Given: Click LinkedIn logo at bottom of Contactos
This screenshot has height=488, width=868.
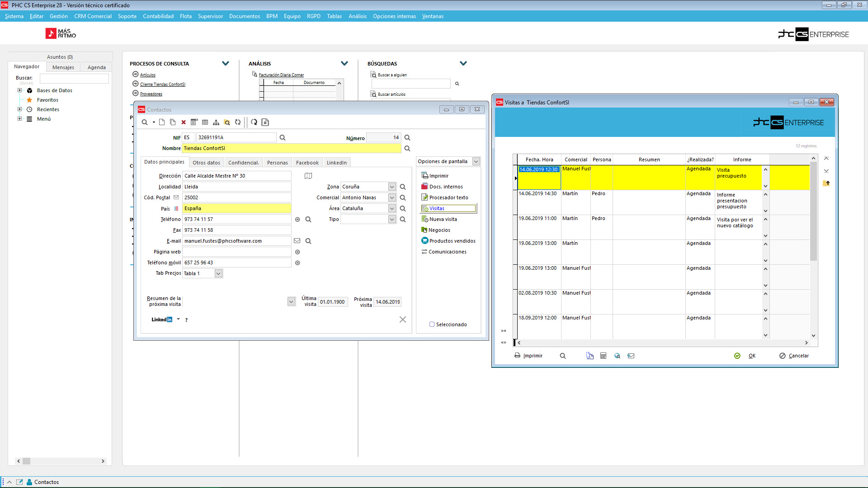Looking at the screenshot, I should tap(162, 319).
